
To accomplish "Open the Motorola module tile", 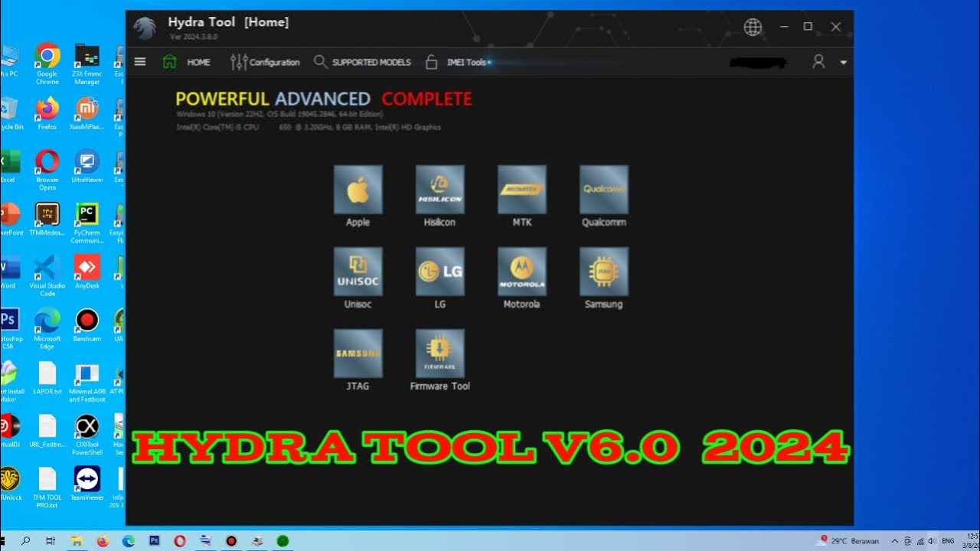I will pos(521,272).
